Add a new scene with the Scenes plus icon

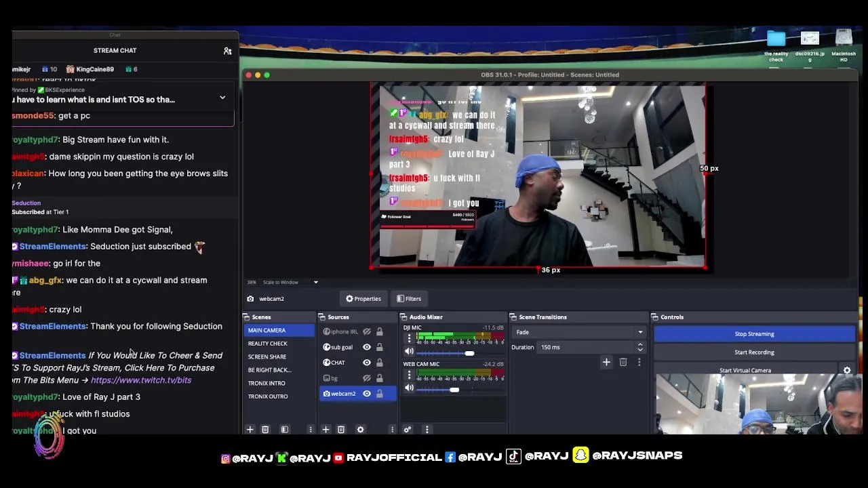pos(250,430)
